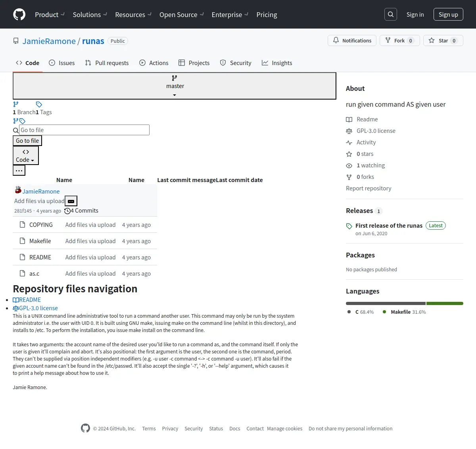View the 1 watching link

[x=365, y=165]
